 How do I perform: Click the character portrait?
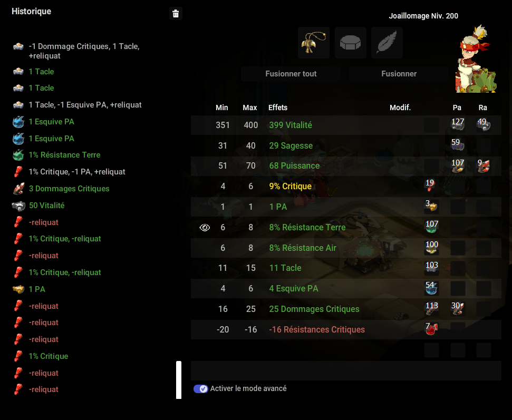tap(476, 58)
